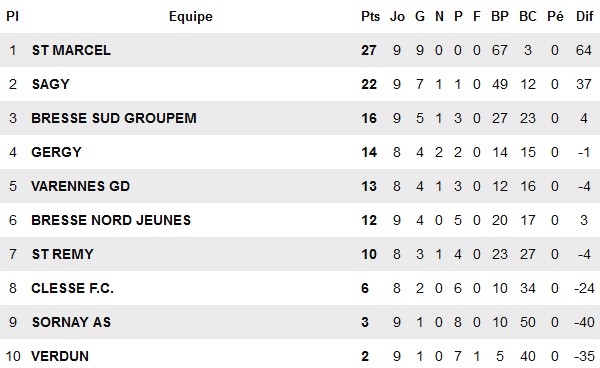Image resolution: width=600 pixels, height=368 pixels.
Task: Click the Equipe column header
Action: [x=191, y=16]
